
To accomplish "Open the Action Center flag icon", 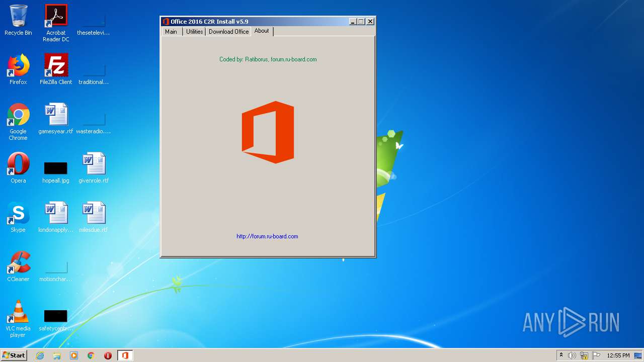I will tap(596, 355).
